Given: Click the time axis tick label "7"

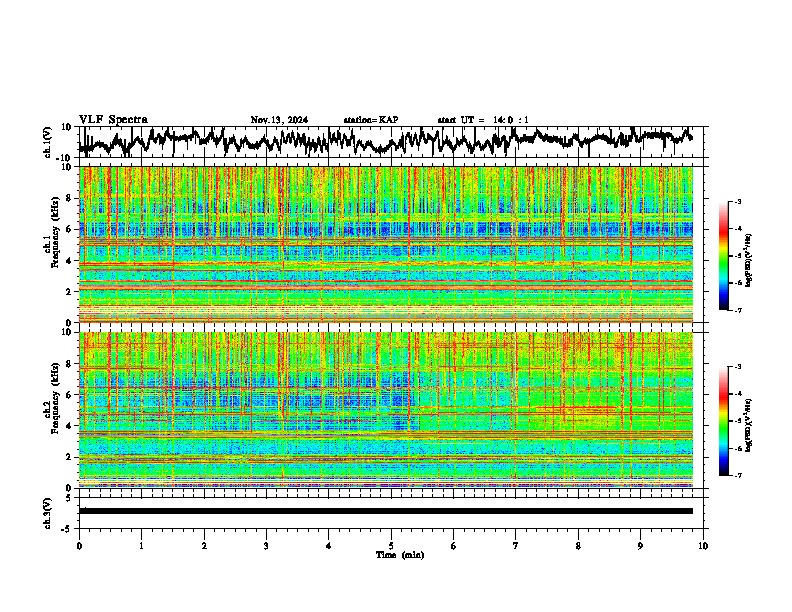Looking at the screenshot, I should [516, 546].
